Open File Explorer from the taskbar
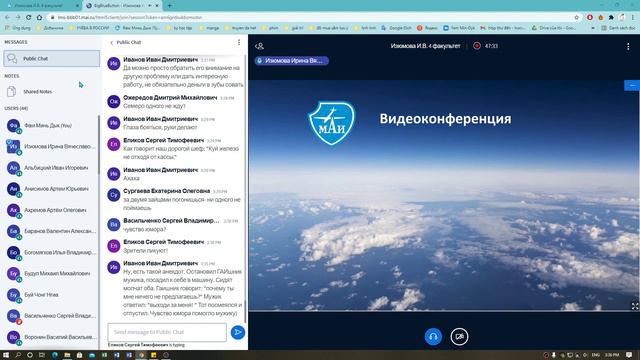Image resolution: width=640 pixels, height=360 pixels. (x=67, y=356)
